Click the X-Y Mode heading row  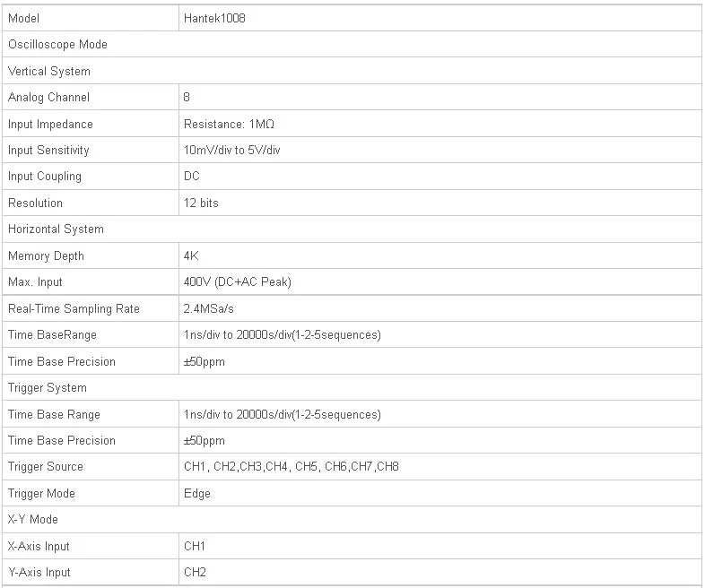click(352, 520)
